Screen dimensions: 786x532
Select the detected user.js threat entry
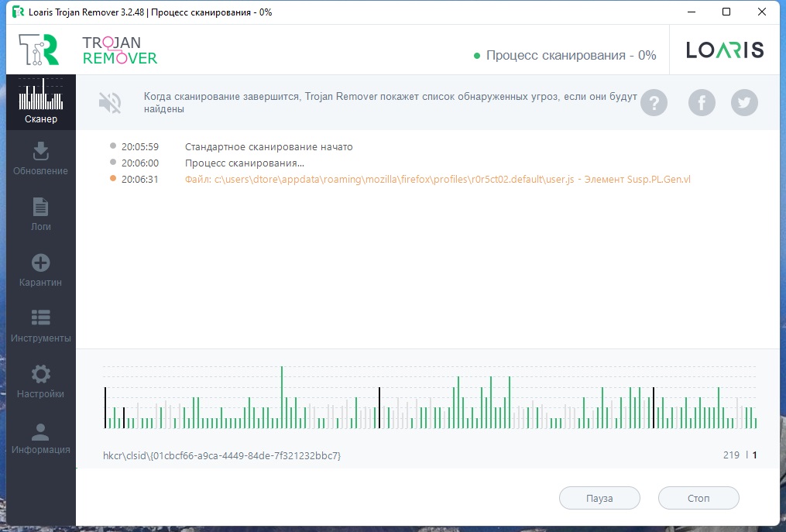[437, 179]
